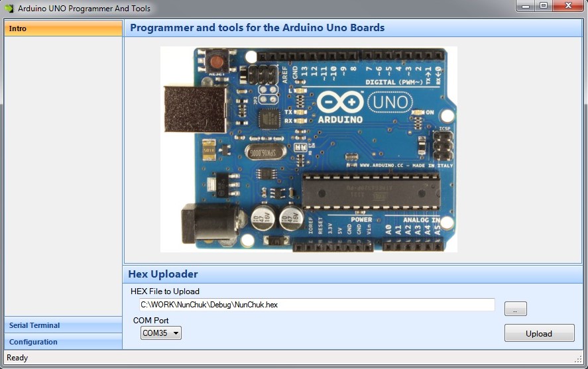Image resolution: width=588 pixels, height=369 pixels.
Task: Click the browse (..) button for HEX file
Action: pyautogui.click(x=515, y=309)
